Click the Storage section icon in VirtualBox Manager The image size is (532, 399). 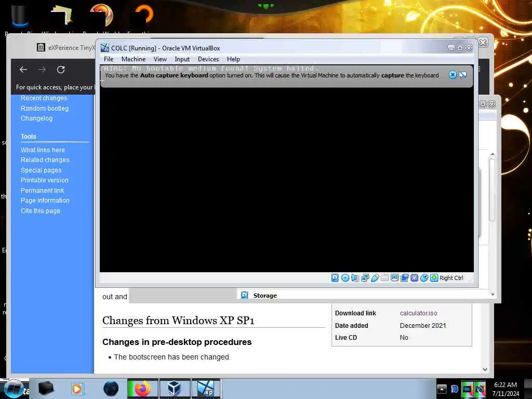(x=244, y=295)
